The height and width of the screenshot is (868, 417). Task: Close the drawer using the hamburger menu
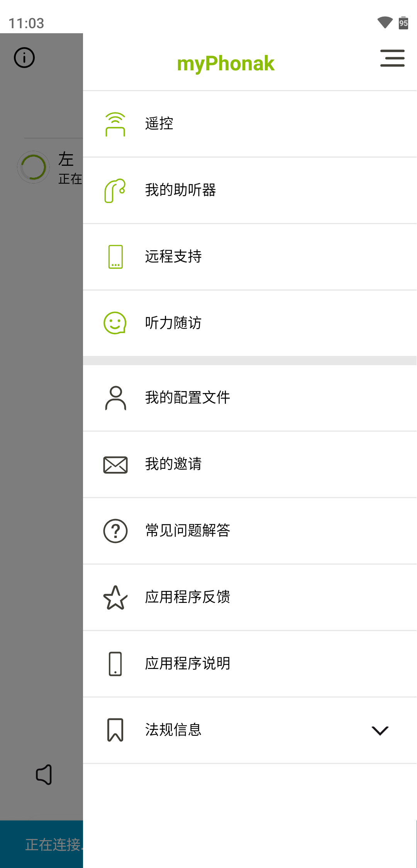[x=392, y=59]
